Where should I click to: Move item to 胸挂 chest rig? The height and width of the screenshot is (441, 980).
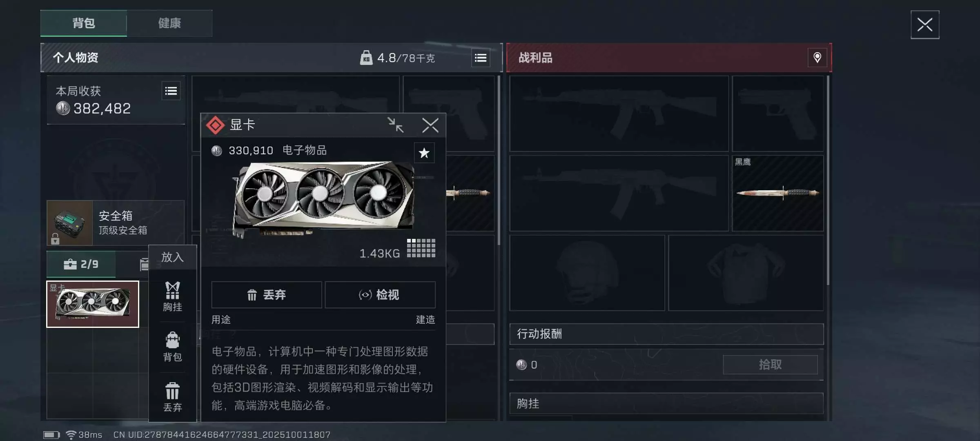tap(172, 296)
